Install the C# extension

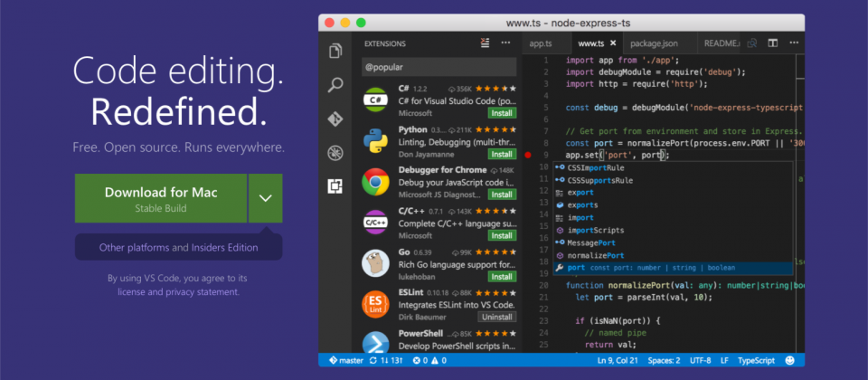pyautogui.click(x=502, y=113)
